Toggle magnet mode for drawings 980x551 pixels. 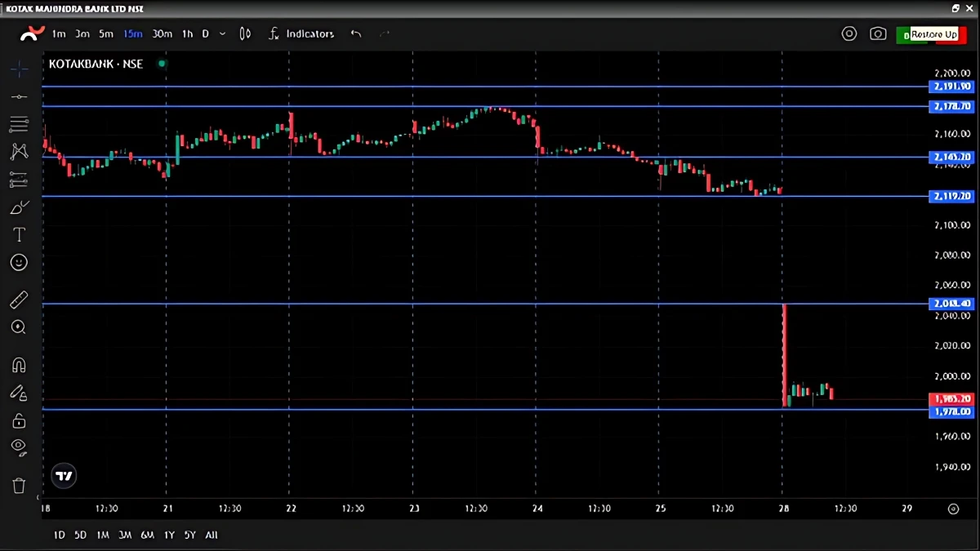coord(19,365)
